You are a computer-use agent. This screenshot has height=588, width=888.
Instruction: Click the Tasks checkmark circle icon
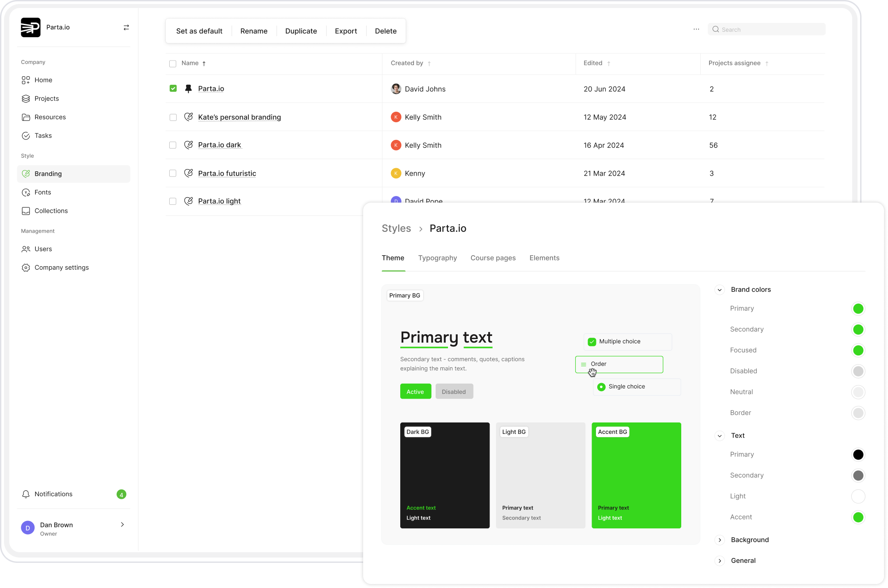[x=26, y=136]
